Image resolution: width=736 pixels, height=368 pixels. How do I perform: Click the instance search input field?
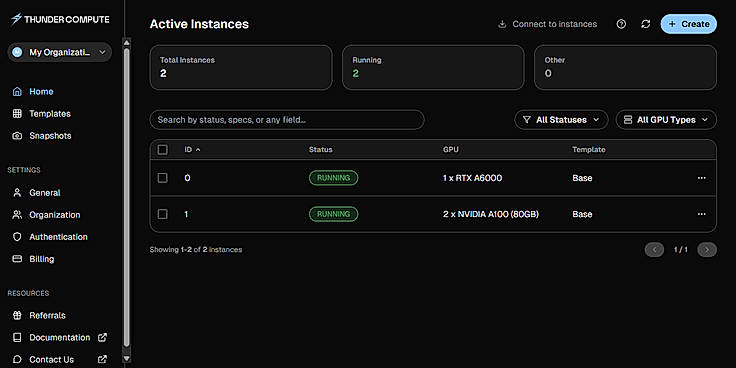[x=287, y=120]
